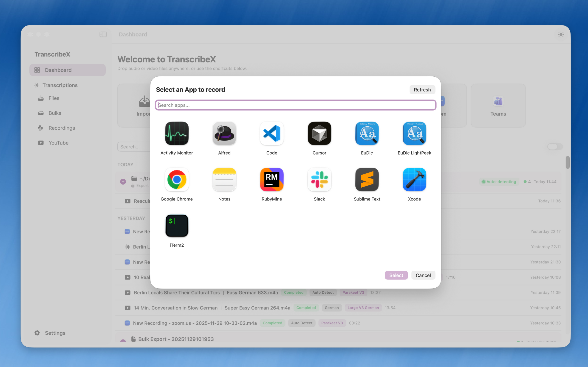Screen dimensions: 588x367
Task: Click the Refresh button
Action: pyautogui.click(x=422, y=90)
